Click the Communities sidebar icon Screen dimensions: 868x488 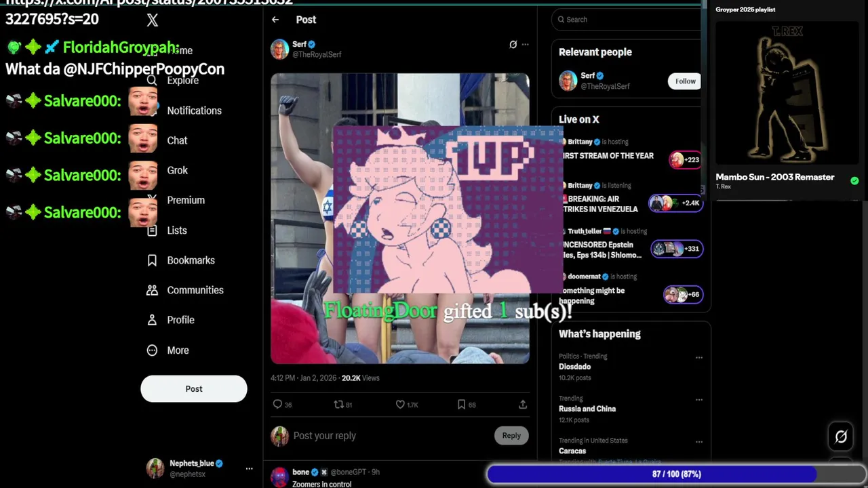point(153,290)
